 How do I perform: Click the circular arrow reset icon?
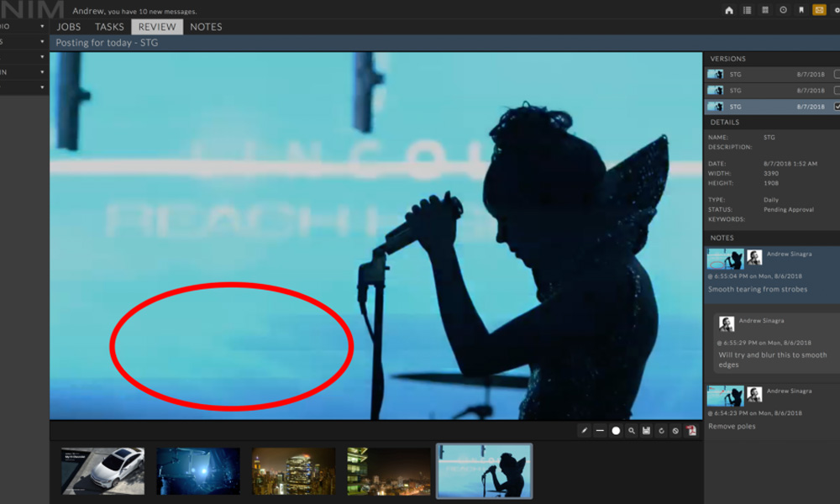[661, 431]
